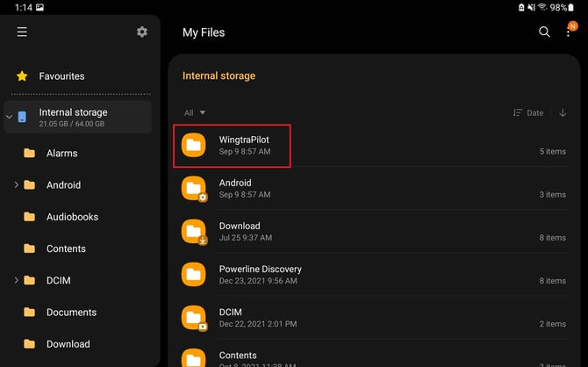The height and width of the screenshot is (367, 588).
Task: Click Powerline Discovery folder name
Action: point(261,269)
